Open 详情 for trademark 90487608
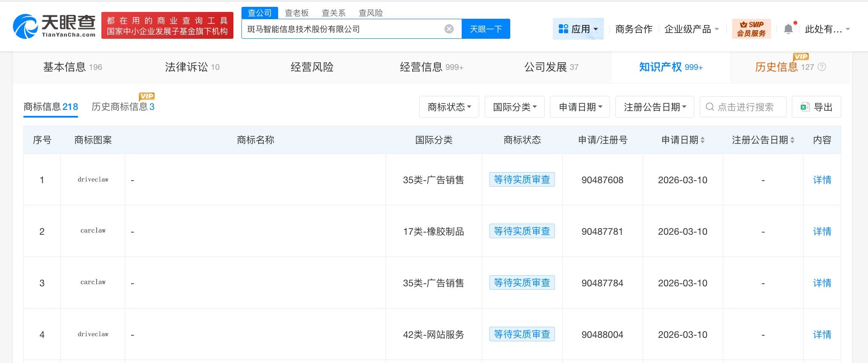Viewport: 868px width, 363px height. (822, 180)
